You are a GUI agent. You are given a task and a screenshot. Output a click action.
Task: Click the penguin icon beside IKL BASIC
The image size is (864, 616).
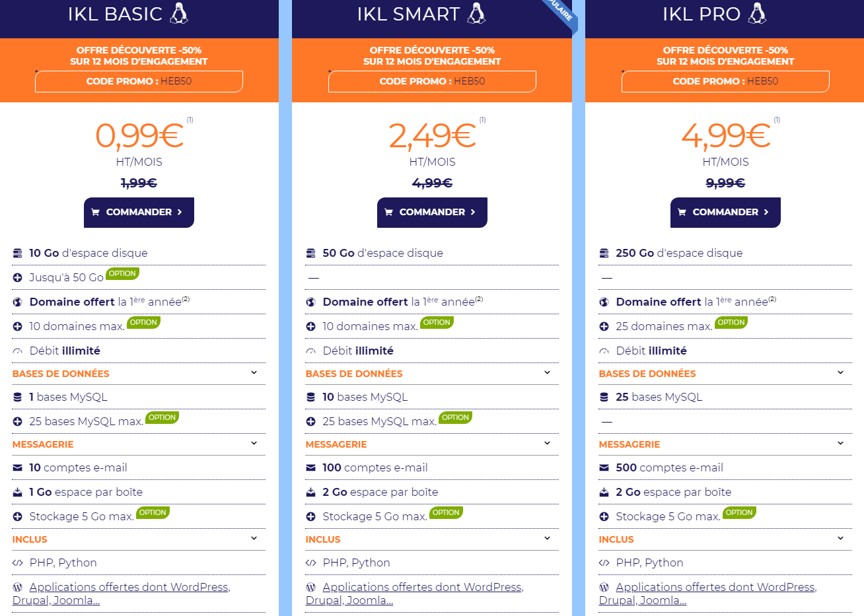(179, 13)
